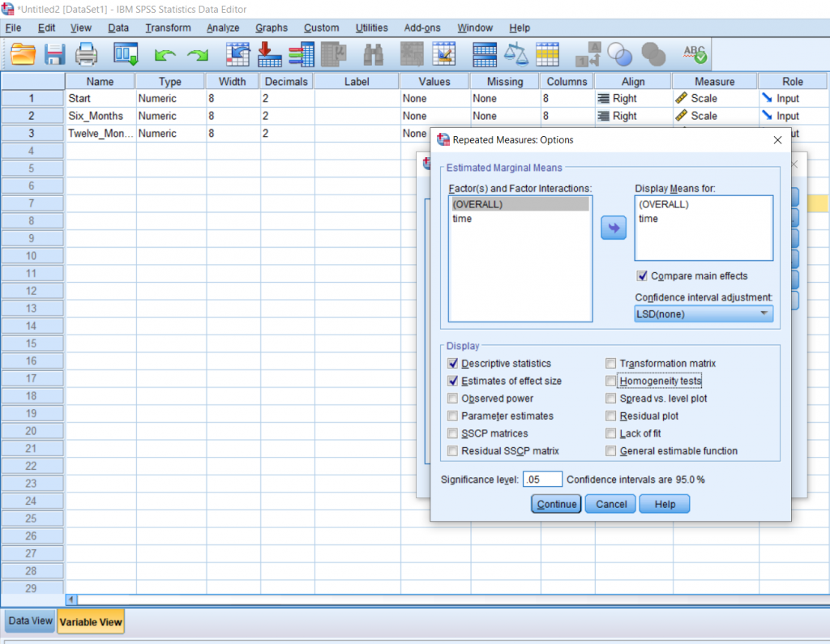The width and height of the screenshot is (830, 644).
Task: Click the Insert Variable toolbar icon
Action: [x=443, y=54]
